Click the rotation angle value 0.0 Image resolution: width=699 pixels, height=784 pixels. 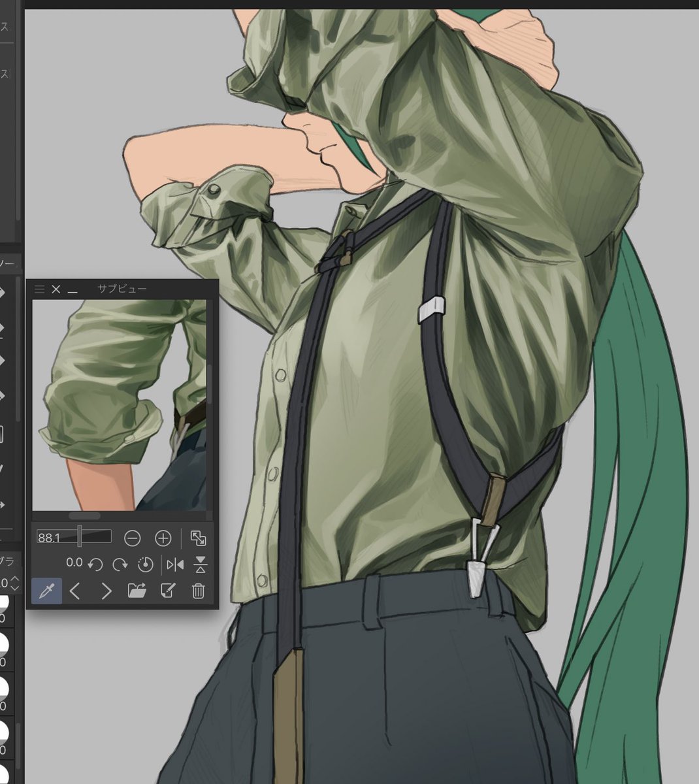(74, 563)
